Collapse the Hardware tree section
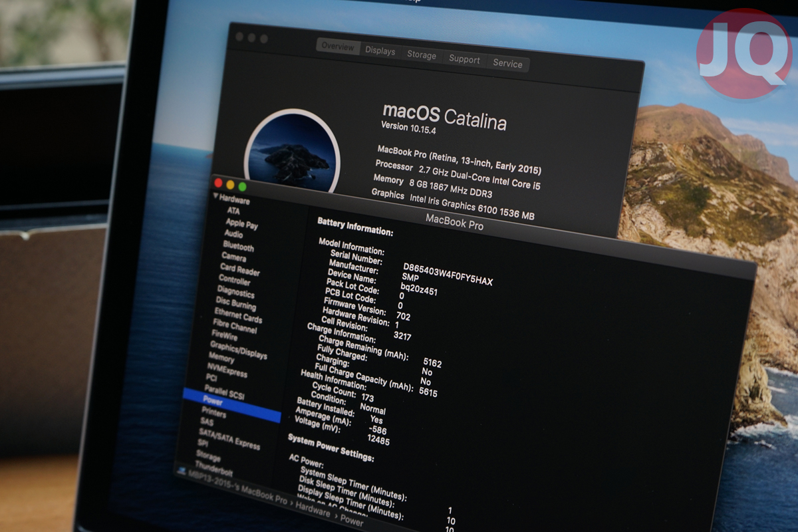Image resolution: width=798 pixels, height=532 pixels. (216, 197)
